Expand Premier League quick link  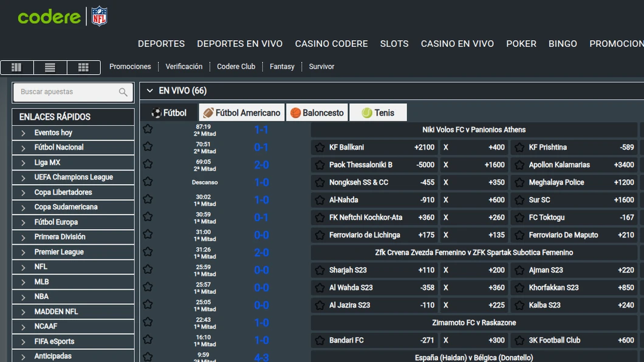tap(73, 252)
